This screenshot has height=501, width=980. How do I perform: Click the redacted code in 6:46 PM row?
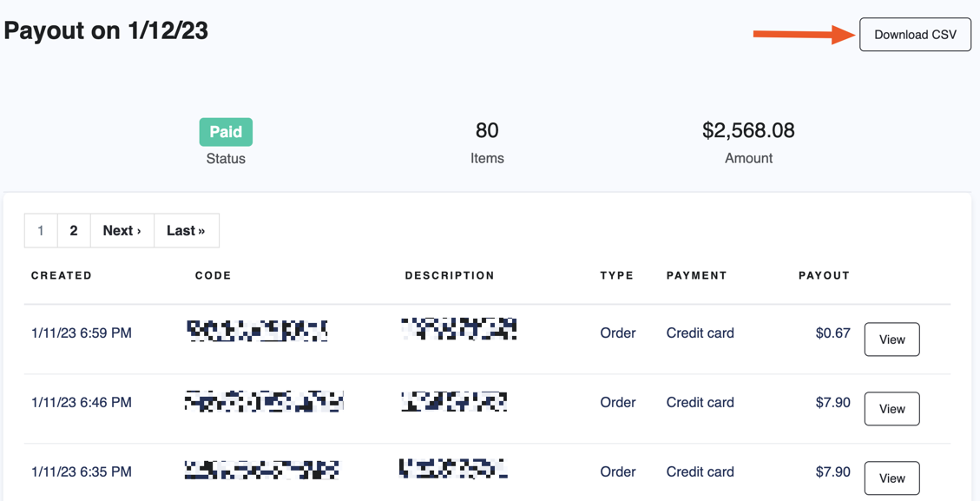click(264, 401)
